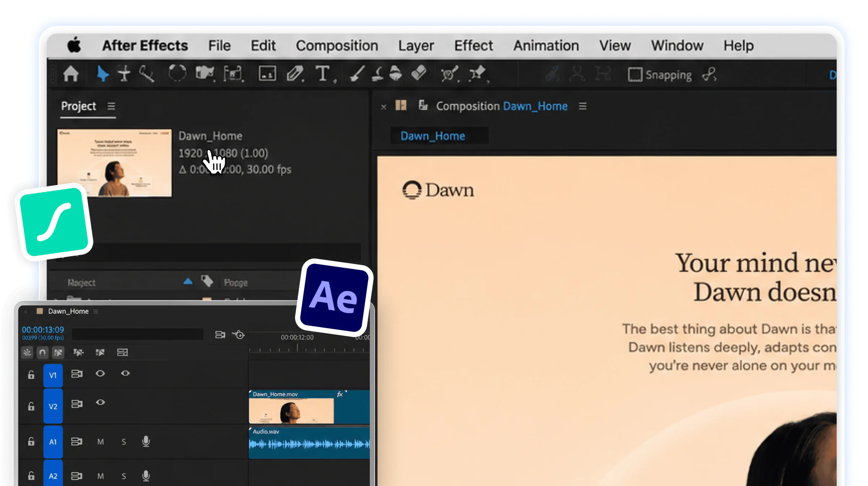Screen dimensions: 868x486
Task: Toggle lock on track V1
Action: [x=31, y=375]
